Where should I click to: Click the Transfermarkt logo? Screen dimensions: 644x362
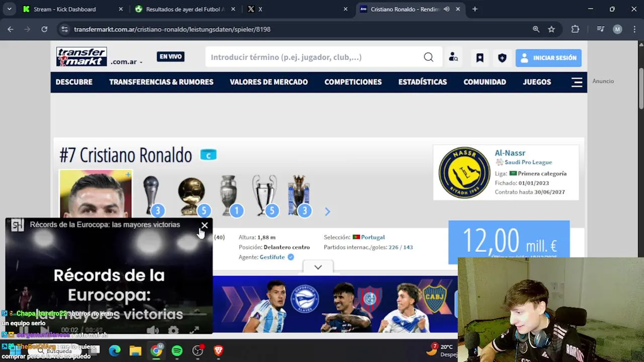pos(82,57)
